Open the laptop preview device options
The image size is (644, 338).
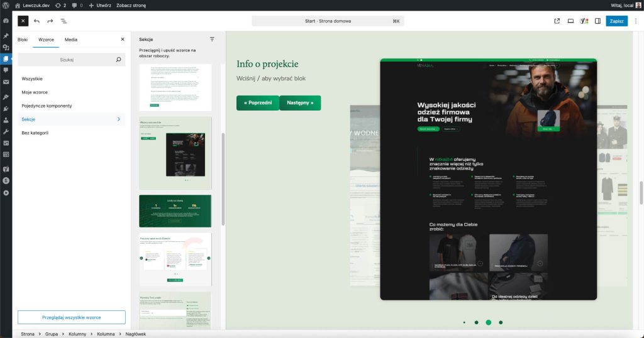[570, 21]
